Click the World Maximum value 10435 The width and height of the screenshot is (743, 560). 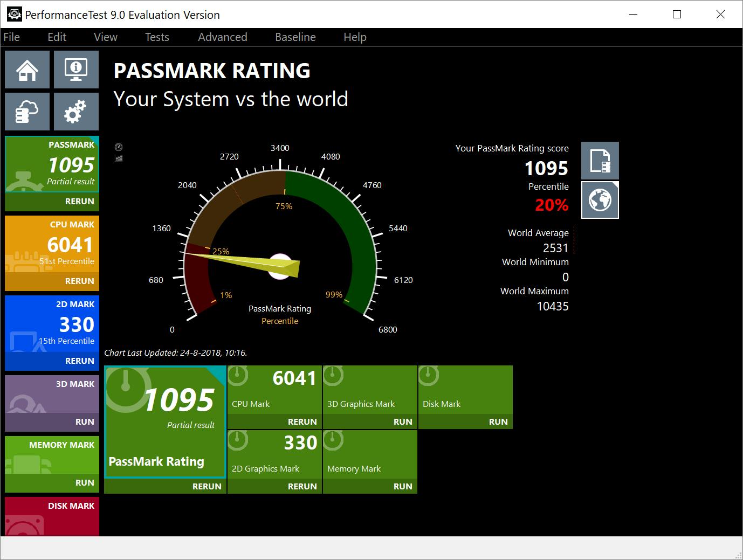[553, 306]
